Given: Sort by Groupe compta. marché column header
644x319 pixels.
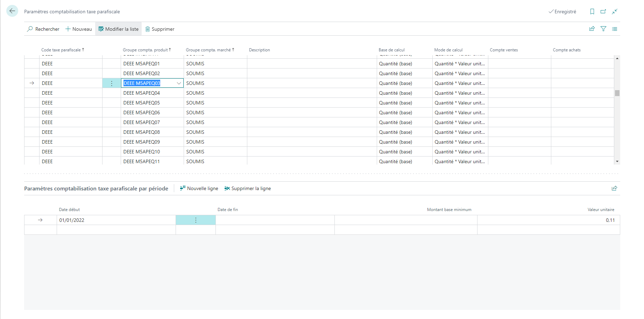Looking at the screenshot, I should pyautogui.click(x=210, y=50).
